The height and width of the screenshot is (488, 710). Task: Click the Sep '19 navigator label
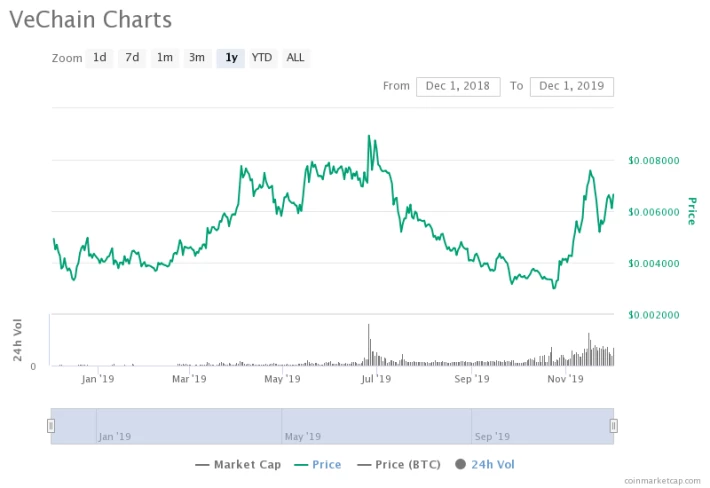pyautogui.click(x=492, y=436)
